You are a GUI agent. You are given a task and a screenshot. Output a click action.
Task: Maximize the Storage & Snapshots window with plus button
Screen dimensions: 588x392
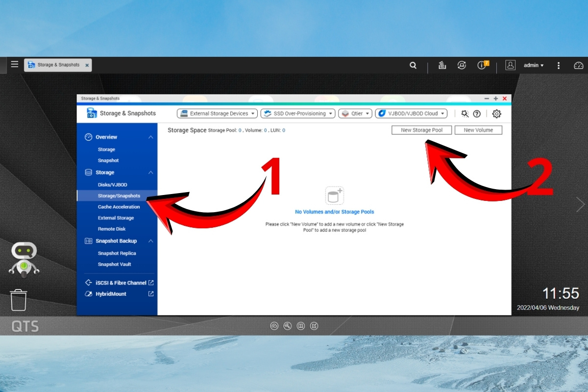(496, 98)
